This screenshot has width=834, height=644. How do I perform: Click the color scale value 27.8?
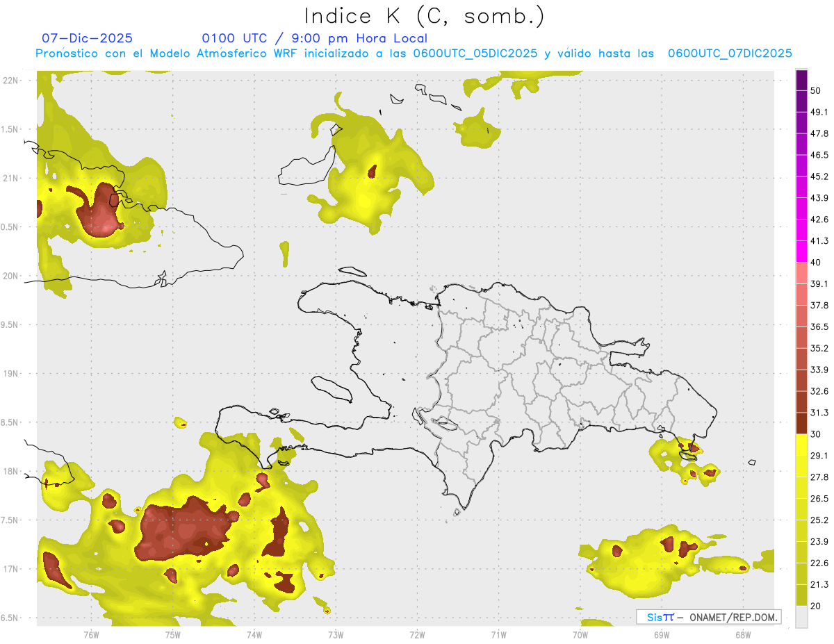click(819, 477)
